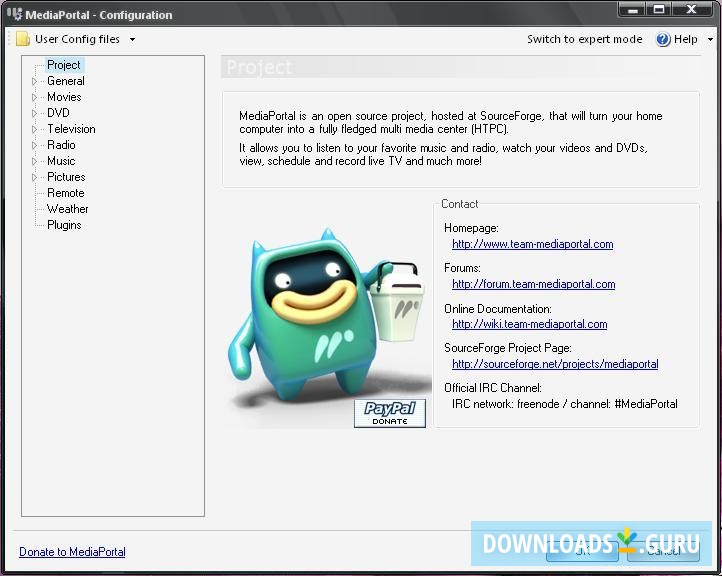Image resolution: width=722 pixels, height=576 pixels.
Task: Open the Help menu label
Action: point(686,39)
